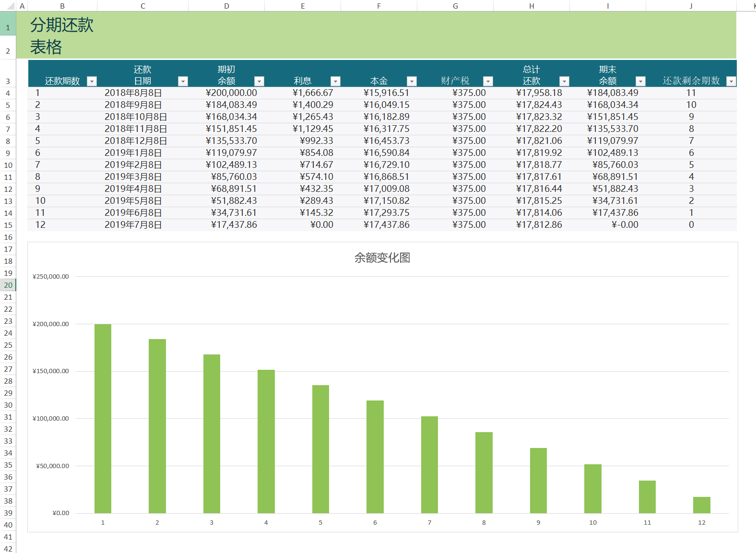Click the 利息 column filter arrow
Image resolution: width=756 pixels, height=553 pixels.
336,82
